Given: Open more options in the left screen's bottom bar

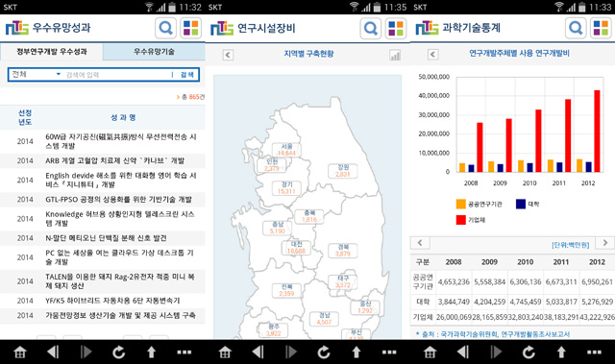Looking at the screenshot, I should point(184,352).
